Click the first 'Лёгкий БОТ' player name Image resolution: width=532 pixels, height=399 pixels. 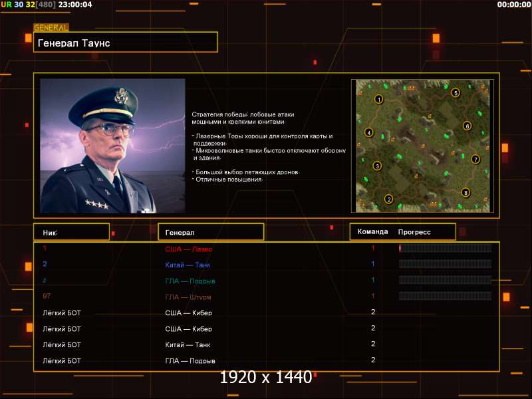pyautogui.click(x=62, y=313)
